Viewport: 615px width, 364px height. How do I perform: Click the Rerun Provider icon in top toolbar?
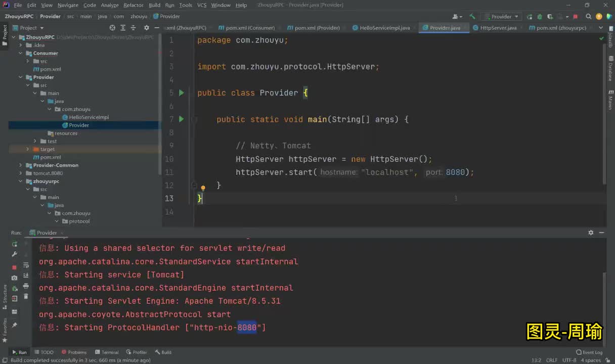tap(530, 17)
